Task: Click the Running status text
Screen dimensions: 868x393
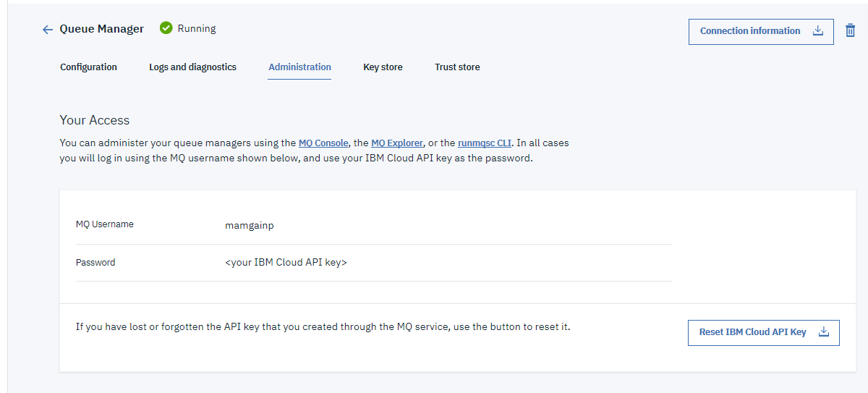Action: [x=197, y=29]
